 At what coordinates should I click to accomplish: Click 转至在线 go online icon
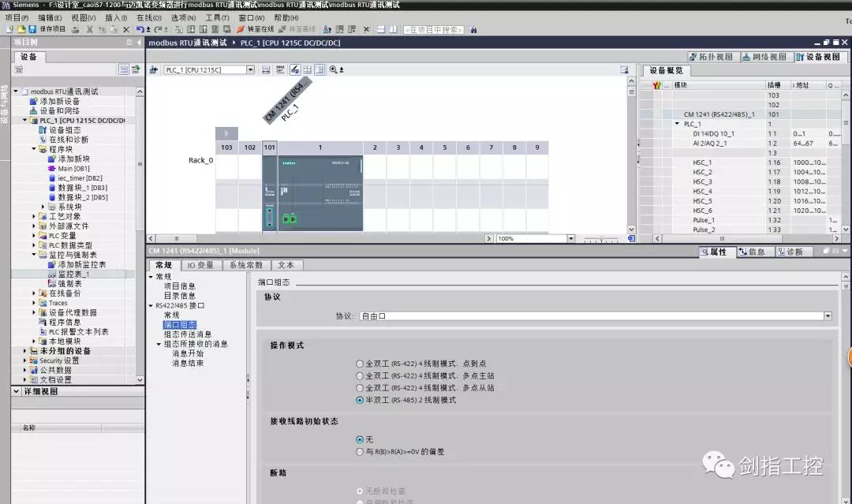point(255,29)
